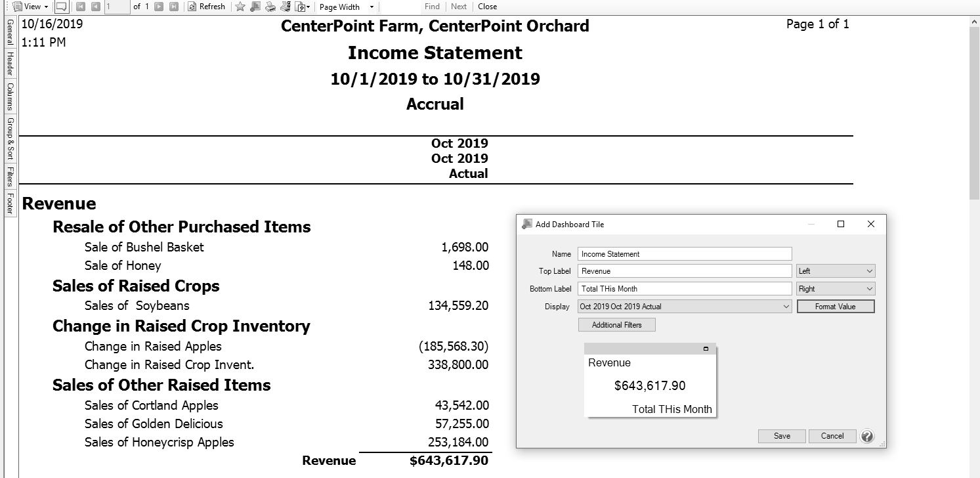The height and width of the screenshot is (478, 980).
Task: Click the small icon on tile preview header
Action: (x=706, y=349)
